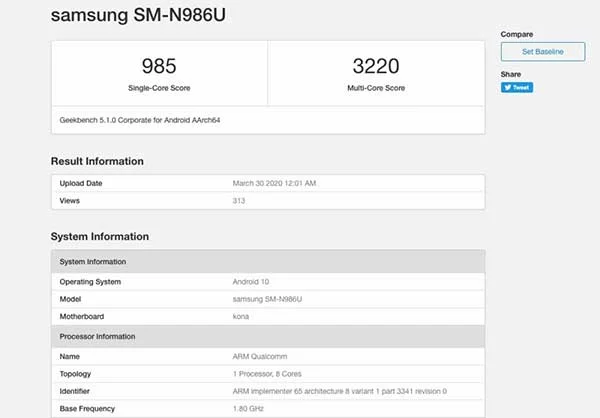
Task: Click the Result Information heading
Action: tap(97, 161)
